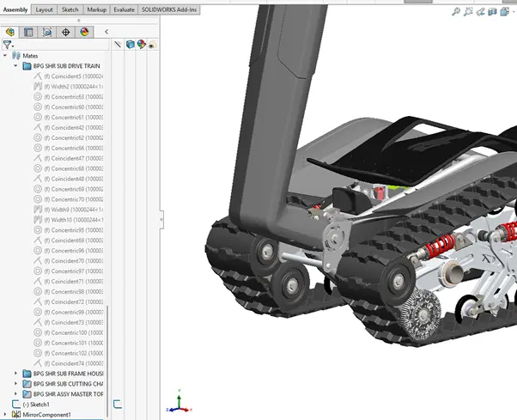This screenshot has width=517, height=420.
Task: Select the Coincident5 mate
Action: pyautogui.click(x=74, y=76)
